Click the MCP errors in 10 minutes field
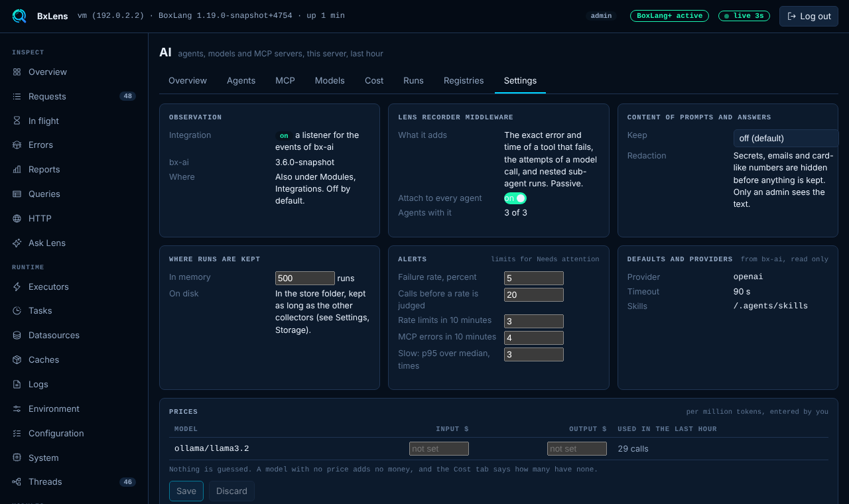 point(534,338)
